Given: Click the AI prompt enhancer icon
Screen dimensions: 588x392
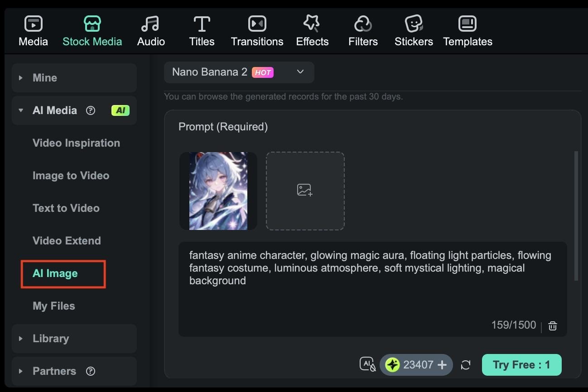Looking at the screenshot, I should tap(367, 364).
